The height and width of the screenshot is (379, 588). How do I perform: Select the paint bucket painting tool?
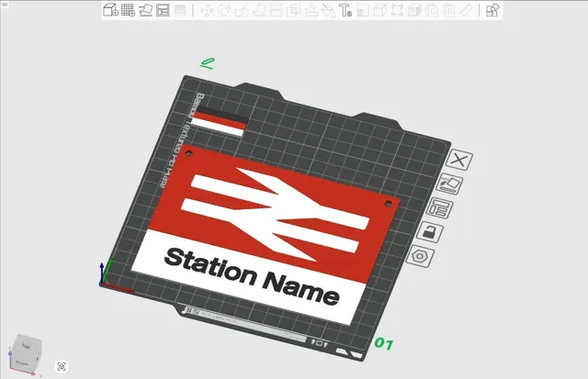[328, 10]
